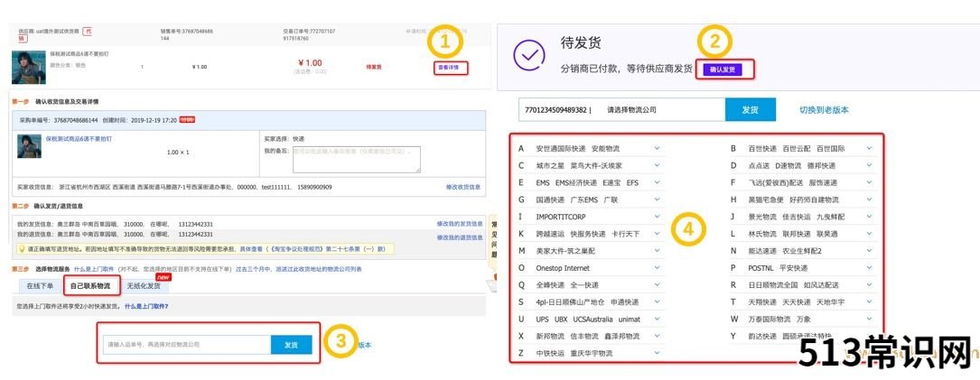This screenshot has height=380, width=980.
Task: Expand row L 林氏物流 chevron
Action: coord(870,234)
